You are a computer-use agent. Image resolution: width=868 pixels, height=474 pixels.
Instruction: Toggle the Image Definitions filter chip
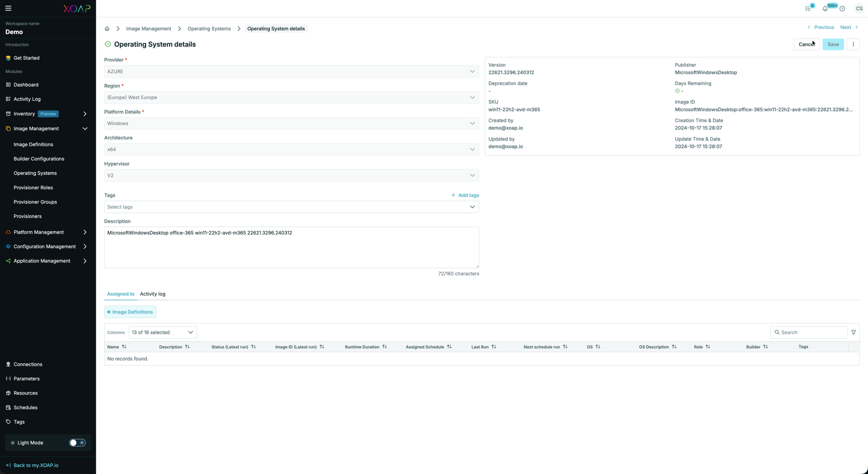pyautogui.click(x=130, y=312)
